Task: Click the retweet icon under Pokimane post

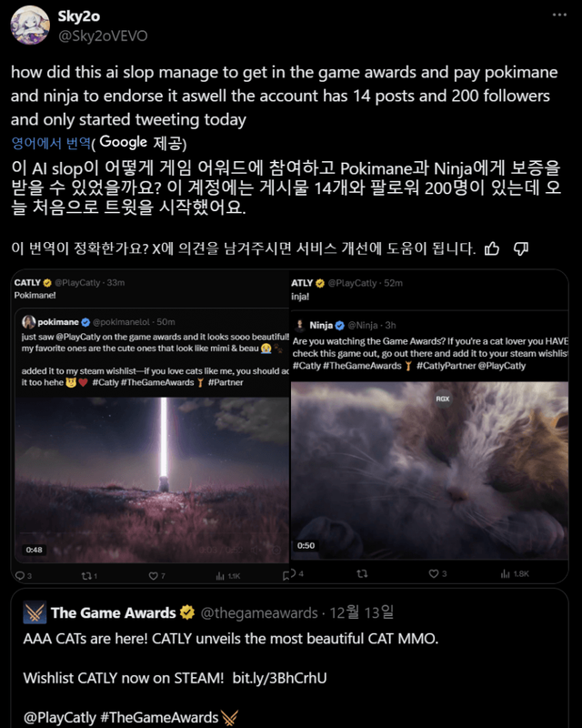Action: (x=86, y=576)
